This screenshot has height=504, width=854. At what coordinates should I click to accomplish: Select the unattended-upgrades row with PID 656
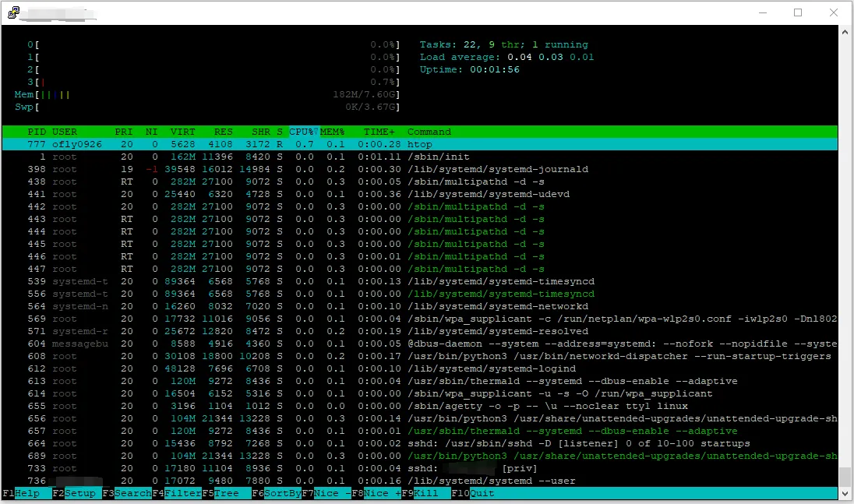click(420, 418)
